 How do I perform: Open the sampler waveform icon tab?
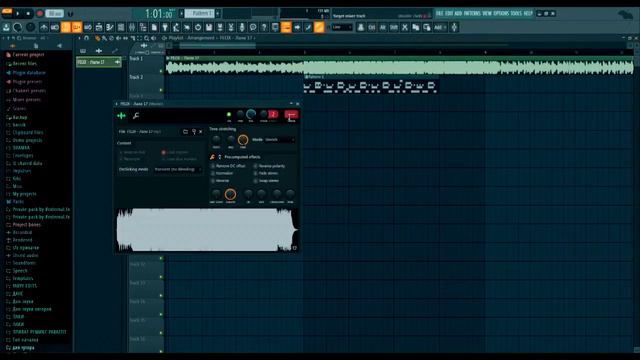[x=121, y=116]
